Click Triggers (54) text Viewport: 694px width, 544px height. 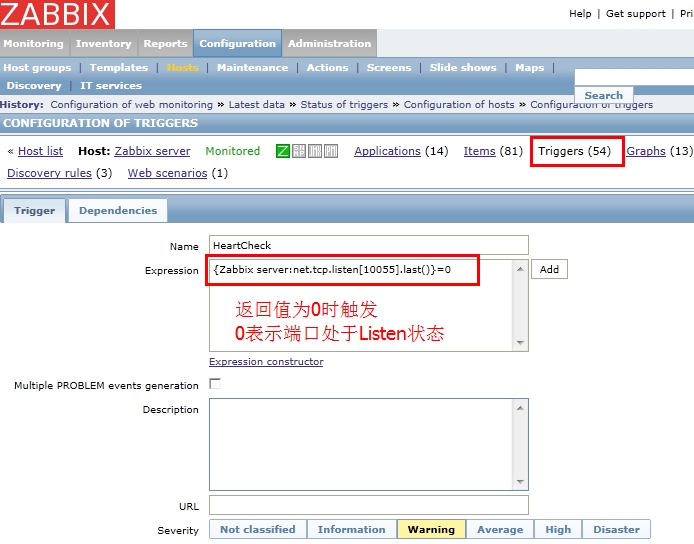coord(574,151)
